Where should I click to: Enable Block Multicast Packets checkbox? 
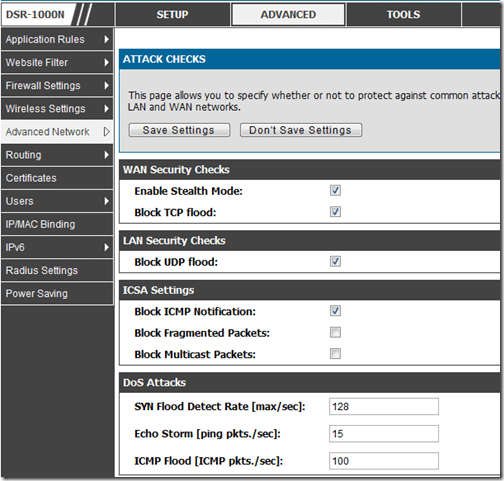click(x=335, y=354)
